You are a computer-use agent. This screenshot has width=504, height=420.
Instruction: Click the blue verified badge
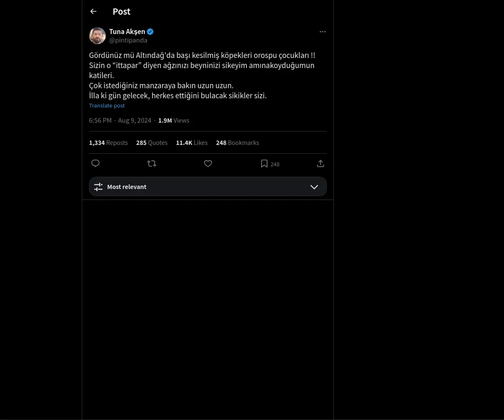pos(150,31)
